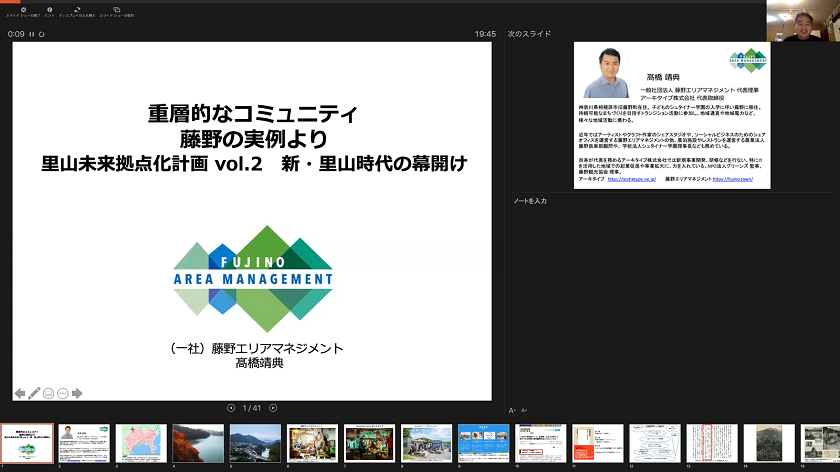Click the End Slide Show icon
This screenshot has height=472, width=840.
point(23,10)
